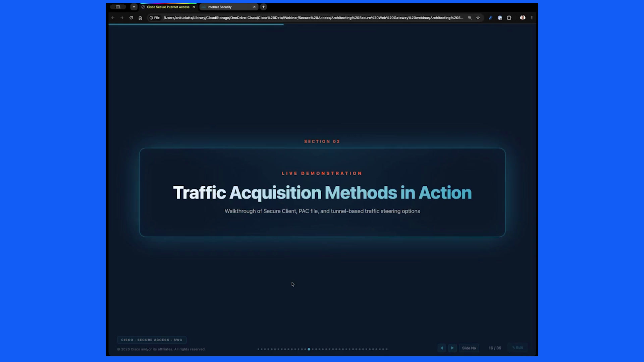
Task: Show the File site information chip
Action: [x=155, y=18]
